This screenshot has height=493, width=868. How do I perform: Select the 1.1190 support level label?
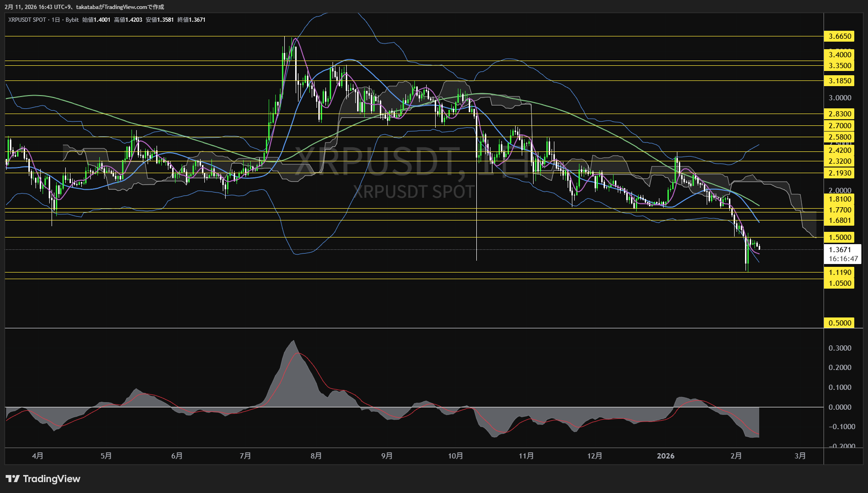pyautogui.click(x=840, y=273)
